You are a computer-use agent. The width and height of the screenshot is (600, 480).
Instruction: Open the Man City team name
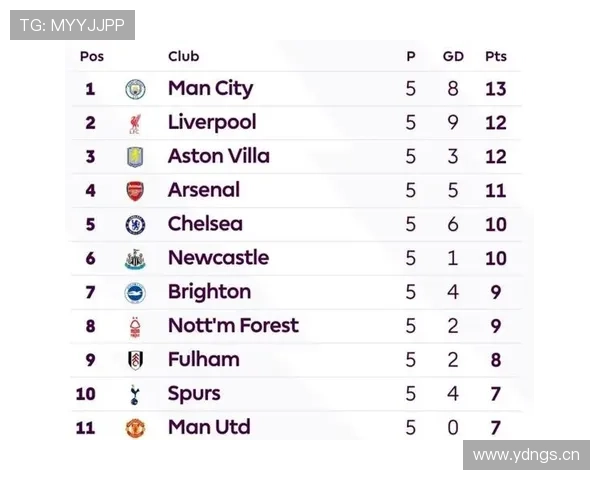coord(210,88)
